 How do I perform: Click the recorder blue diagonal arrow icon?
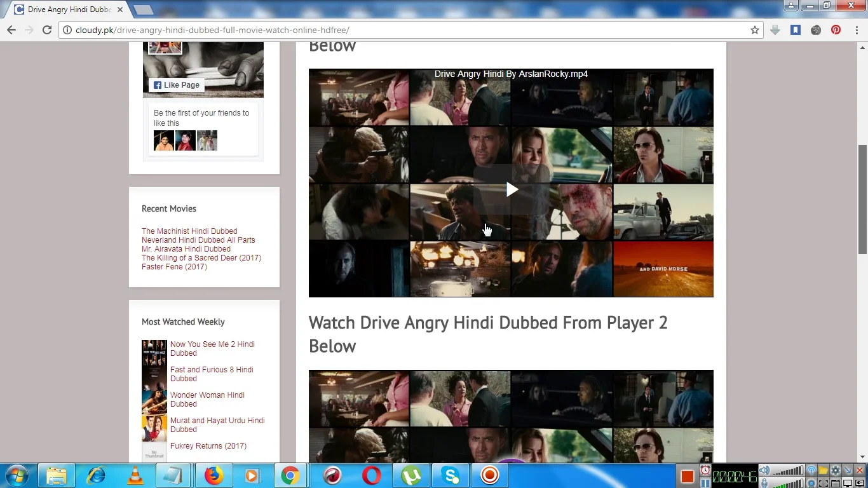coord(848,470)
